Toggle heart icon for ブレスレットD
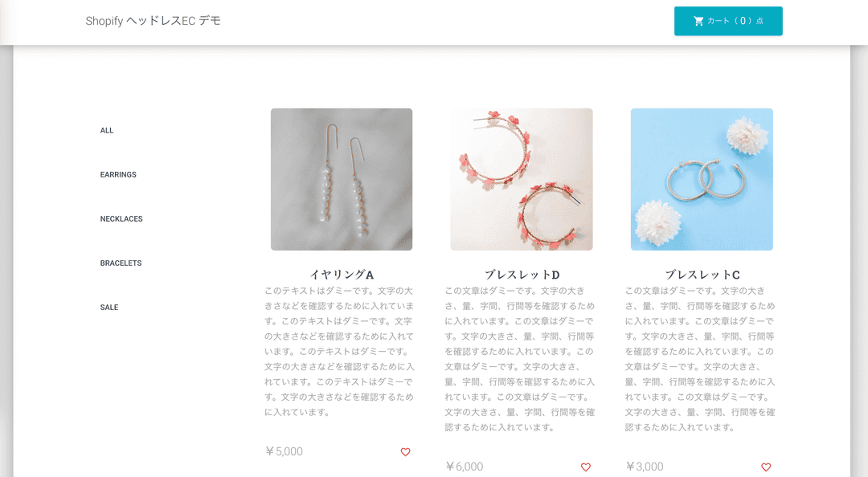 pyautogui.click(x=586, y=467)
